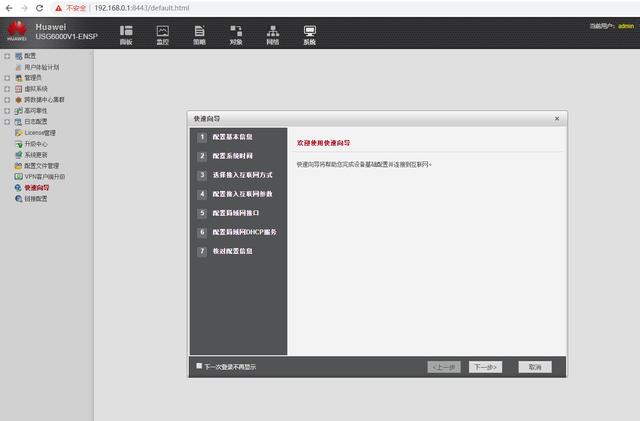The height and width of the screenshot is (421, 640).
Task: Click the 取消 cancel button
Action: tap(535, 367)
